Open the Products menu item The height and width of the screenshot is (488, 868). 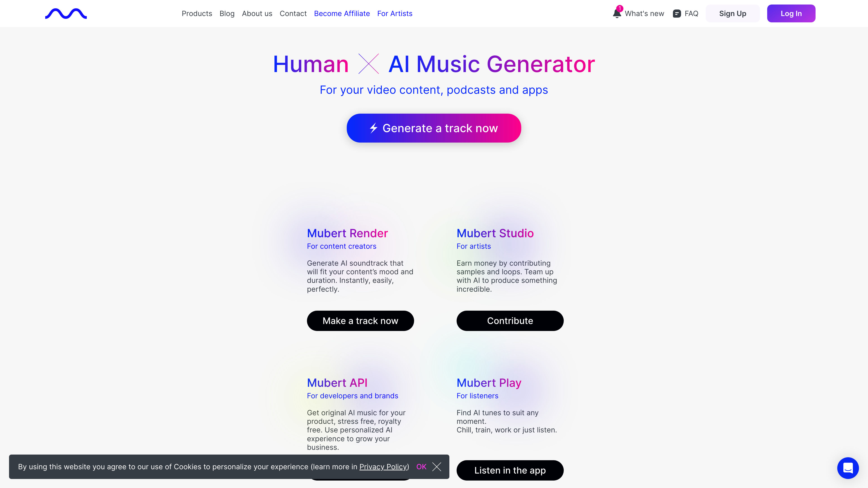coord(197,13)
